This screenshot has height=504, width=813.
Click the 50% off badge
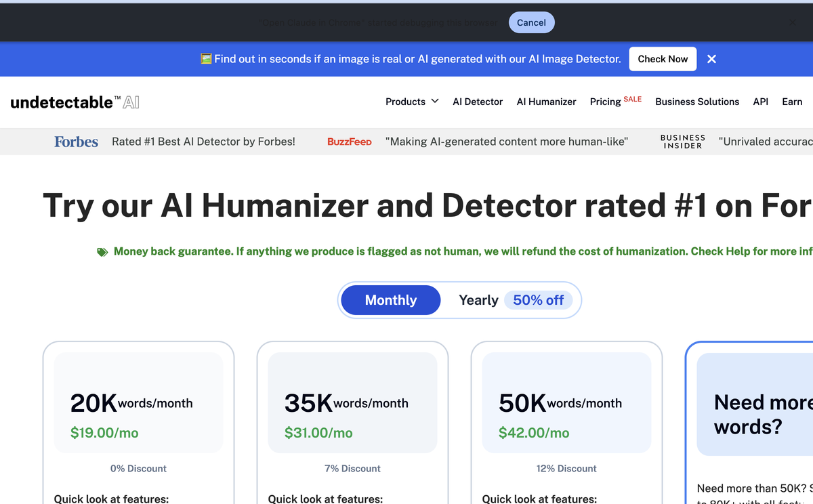click(x=539, y=300)
